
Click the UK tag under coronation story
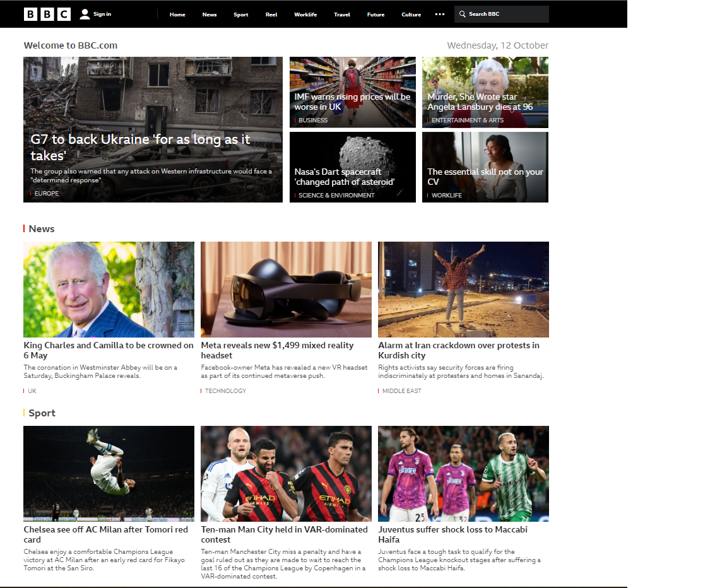[32, 391]
